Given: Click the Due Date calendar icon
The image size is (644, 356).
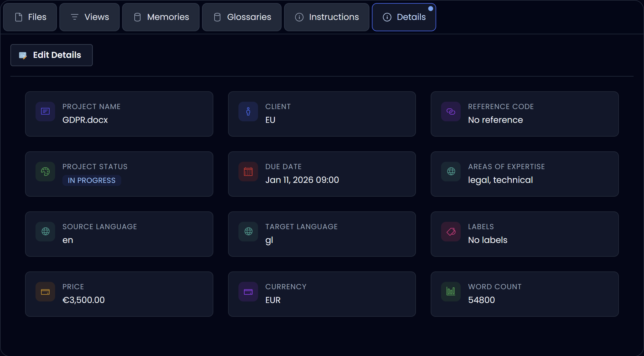Looking at the screenshot, I should tap(248, 172).
